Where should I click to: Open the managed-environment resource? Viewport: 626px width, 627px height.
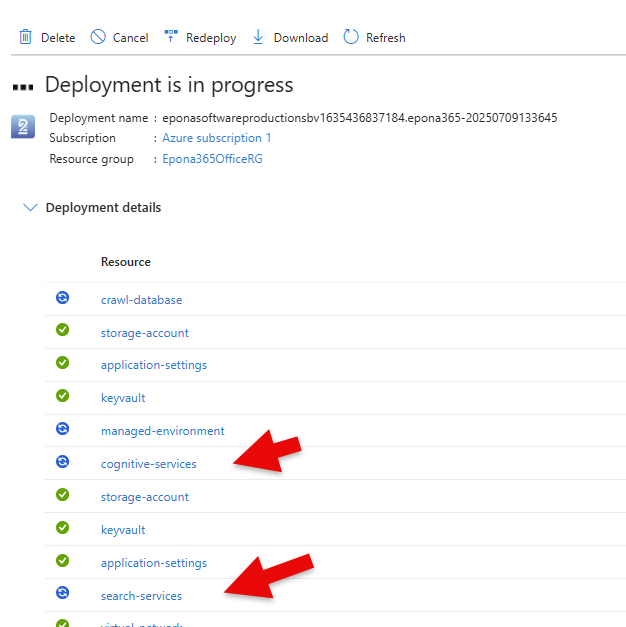click(162, 431)
